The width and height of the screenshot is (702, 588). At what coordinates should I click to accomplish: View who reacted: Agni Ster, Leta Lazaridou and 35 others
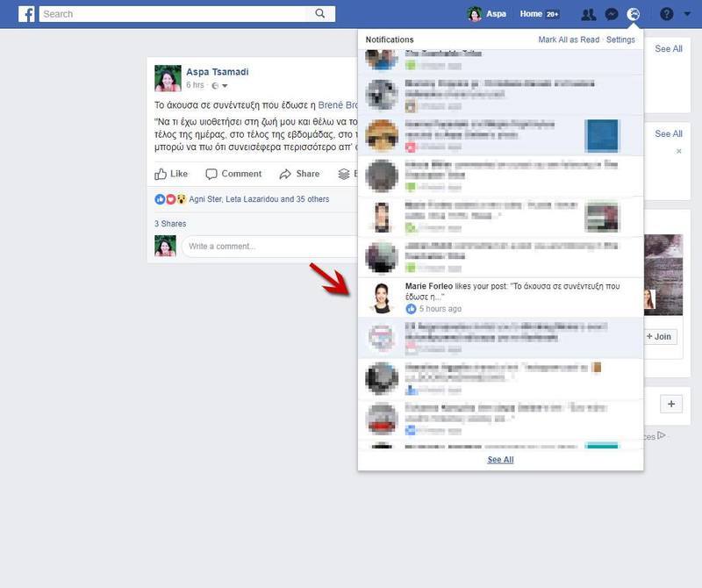[259, 199]
